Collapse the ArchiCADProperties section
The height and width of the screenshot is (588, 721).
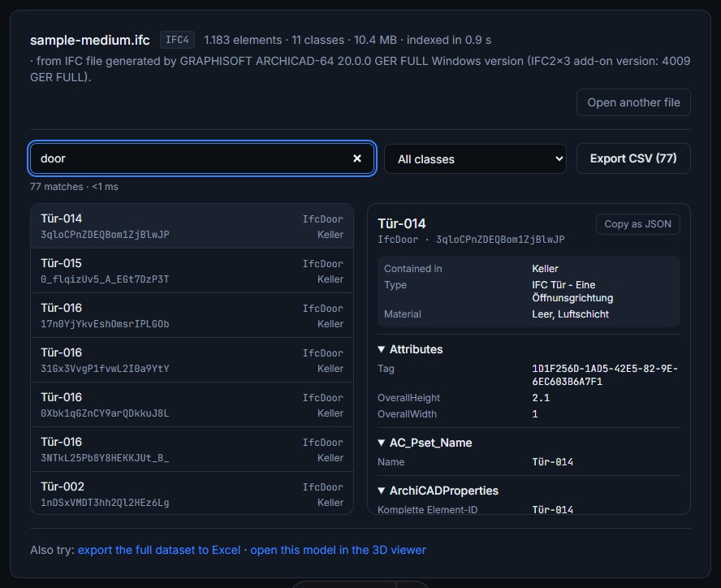click(x=438, y=491)
